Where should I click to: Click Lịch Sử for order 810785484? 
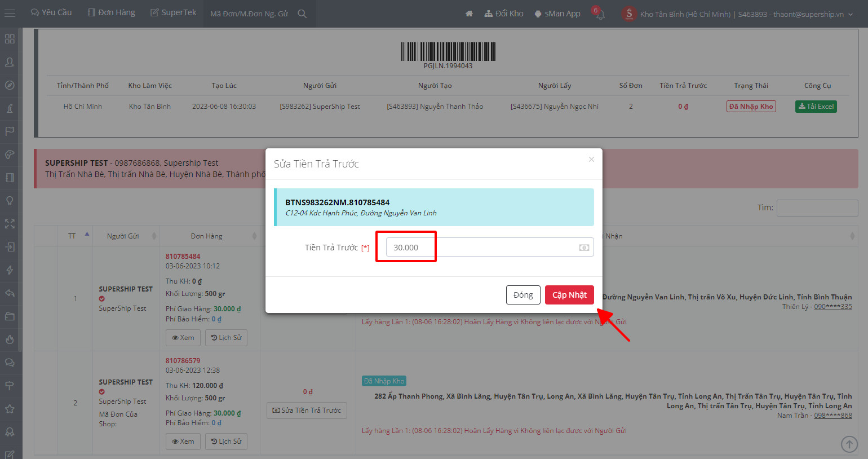(x=226, y=338)
